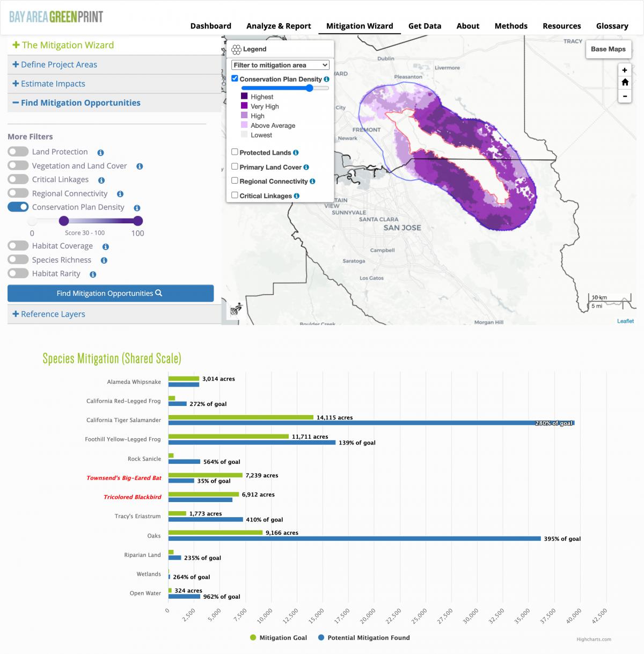The width and height of the screenshot is (644, 654).
Task: Open the Resources page
Action: (561, 26)
